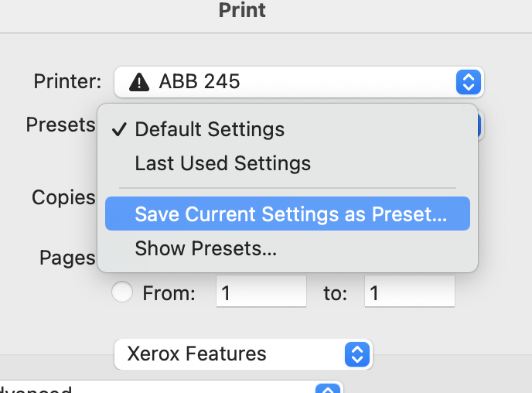The width and height of the screenshot is (532, 393).
Task: Expand the Xerox Features dropdown
Action: (242, 354)
